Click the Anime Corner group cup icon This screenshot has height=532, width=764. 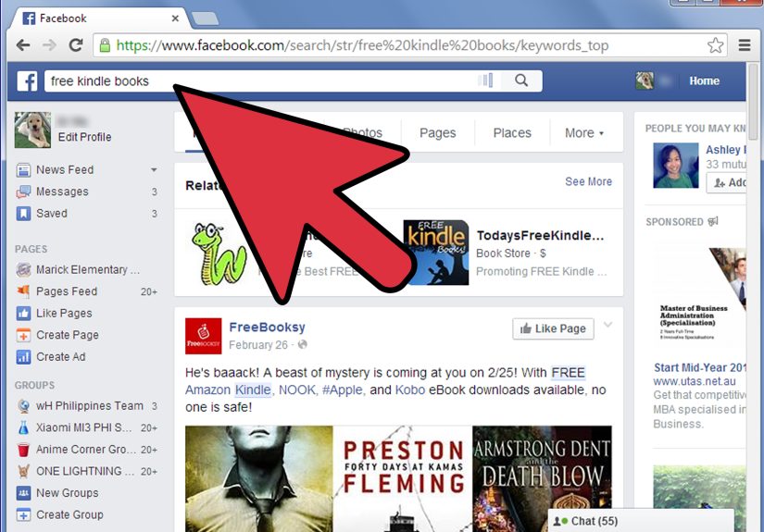tap(23, 450)
